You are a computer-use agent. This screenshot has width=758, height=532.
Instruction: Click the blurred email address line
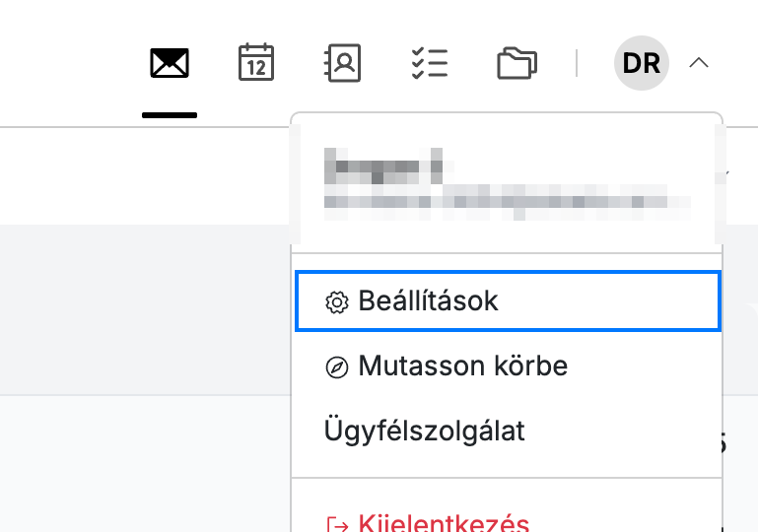pyautogui.click(x=507, y=202)
